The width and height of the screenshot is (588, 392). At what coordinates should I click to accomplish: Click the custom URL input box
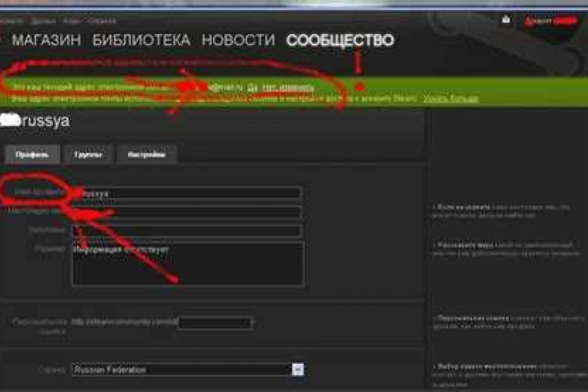pyautogui.click(x=215, y=323)
